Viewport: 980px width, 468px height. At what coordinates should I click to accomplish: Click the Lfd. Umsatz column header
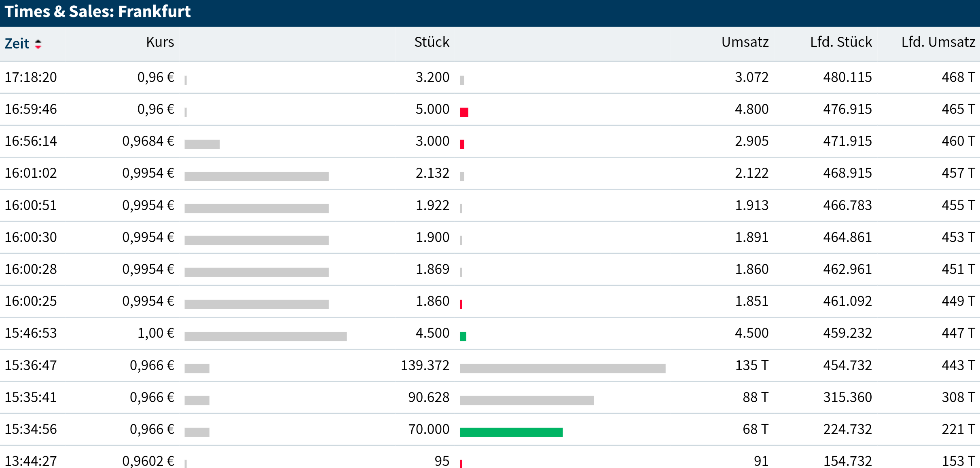tap(938, 42)
